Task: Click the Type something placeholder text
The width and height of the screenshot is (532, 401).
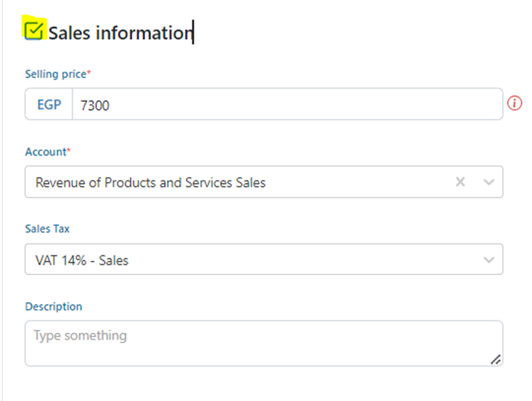Action: (x=80, y=335)
